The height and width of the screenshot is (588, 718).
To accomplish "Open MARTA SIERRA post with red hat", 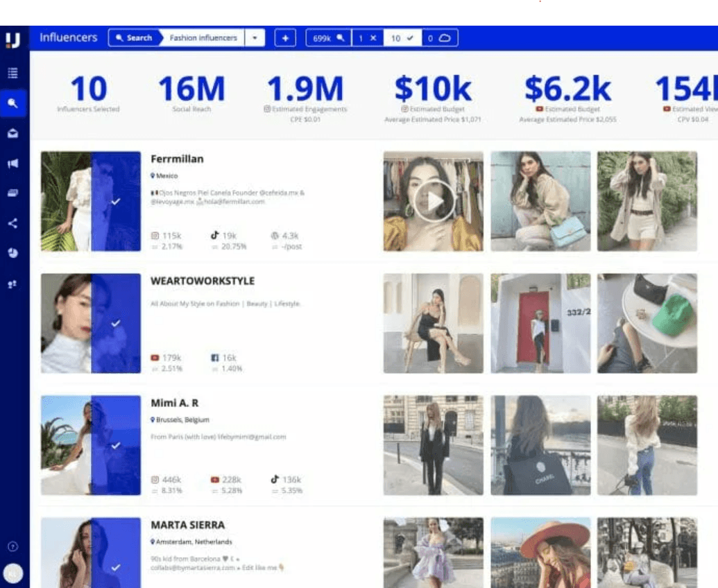I will click(x=540, y=553).
